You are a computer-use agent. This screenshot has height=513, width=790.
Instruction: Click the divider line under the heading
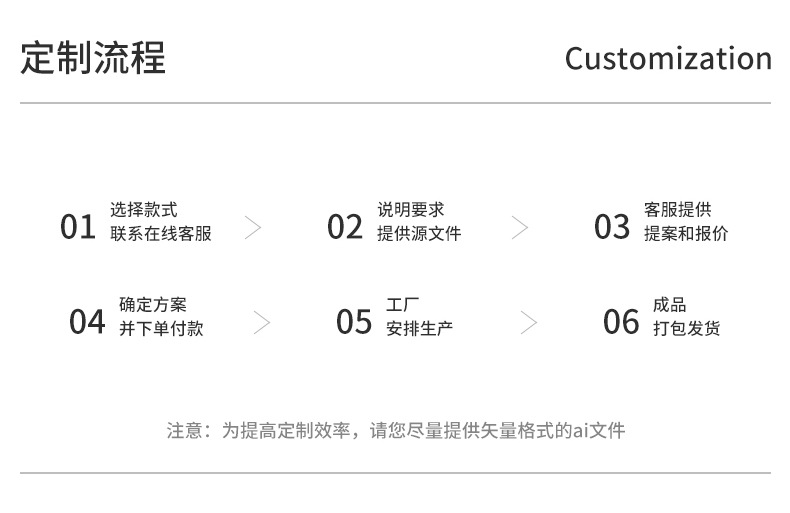tap(395, 103)
